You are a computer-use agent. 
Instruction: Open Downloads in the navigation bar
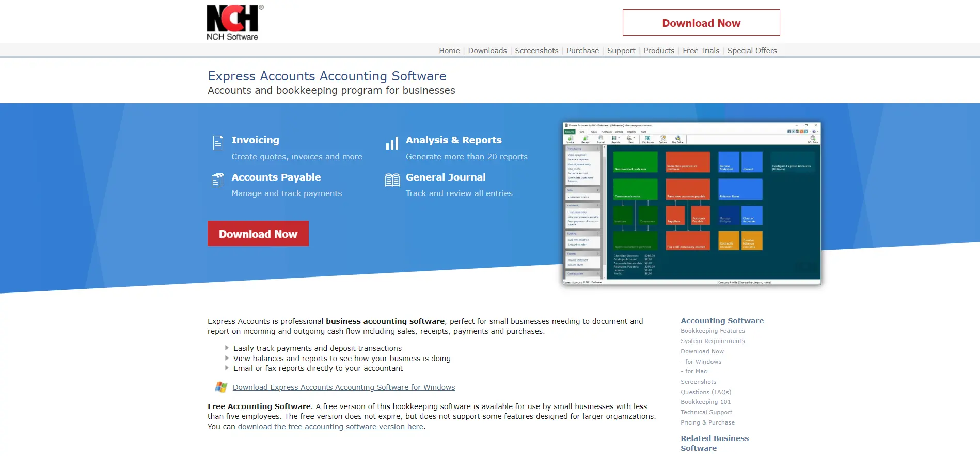coord(487,51)
